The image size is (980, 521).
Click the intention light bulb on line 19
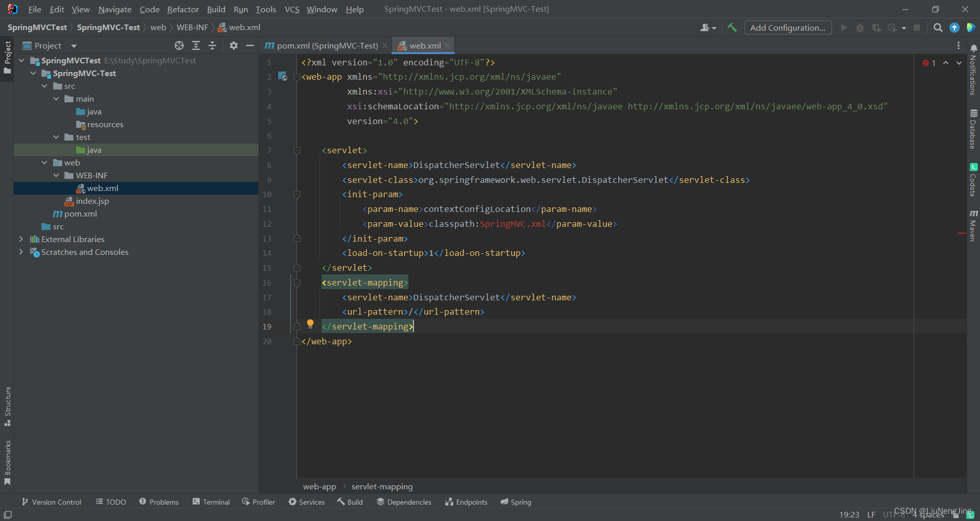(310, 324)
